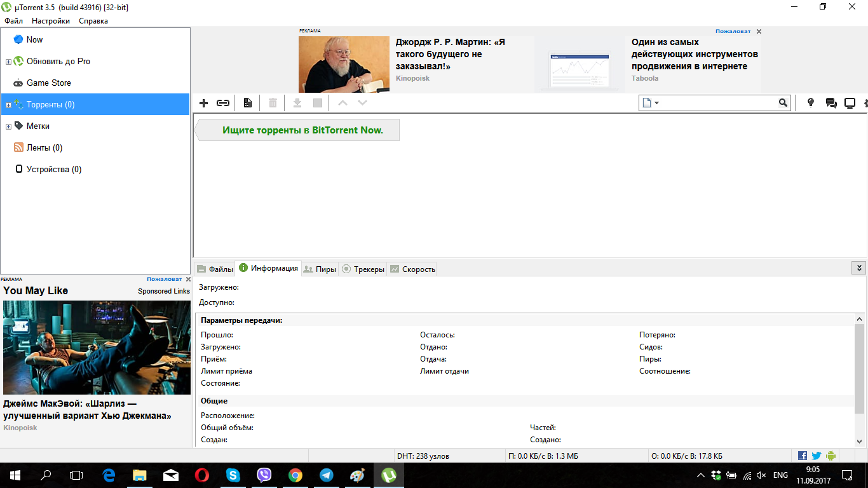Click download speed status П: 0.0 КБ/с

click(543, 456)
